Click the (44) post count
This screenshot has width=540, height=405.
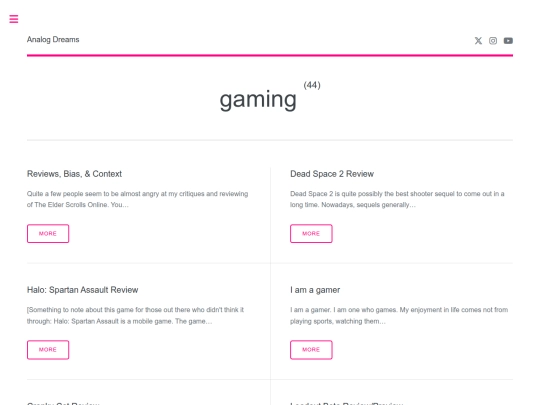[312, 85]
